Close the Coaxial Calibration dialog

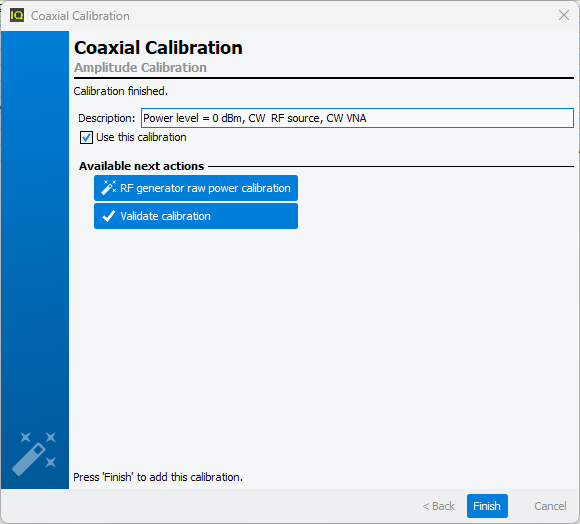click(564, 16)
